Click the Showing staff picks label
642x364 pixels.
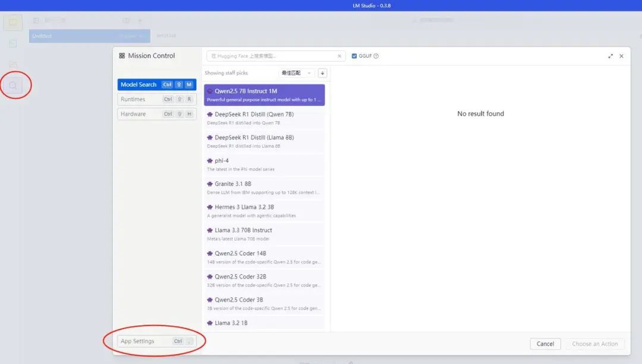click(x=226, y=73)
